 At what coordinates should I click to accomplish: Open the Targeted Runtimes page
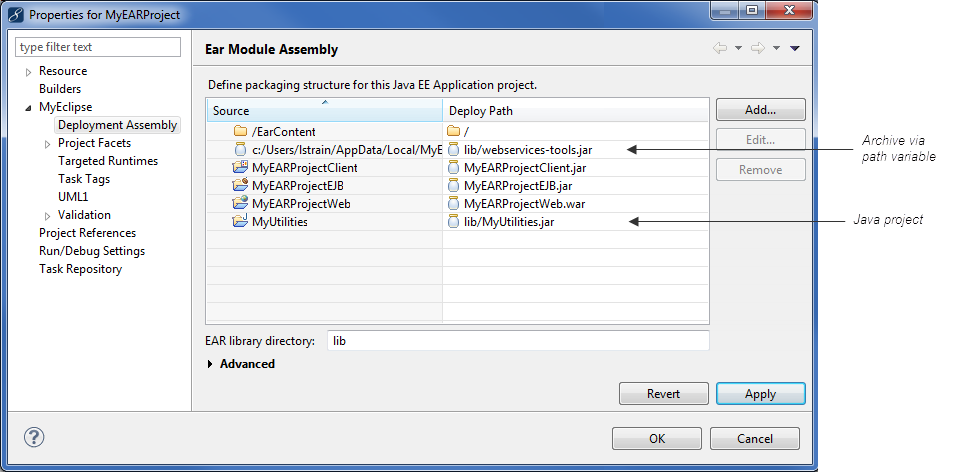tap(107, 161)
